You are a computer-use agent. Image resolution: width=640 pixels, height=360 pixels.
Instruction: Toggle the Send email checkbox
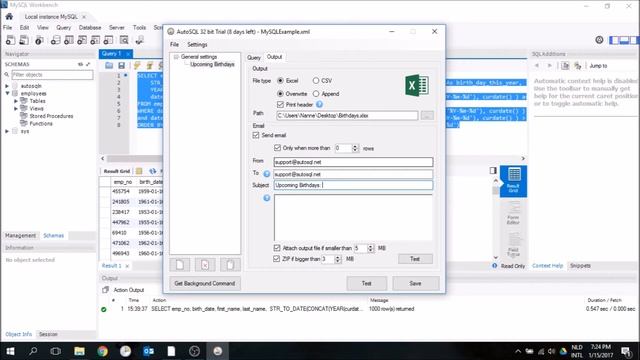click(x=256, y=135)
